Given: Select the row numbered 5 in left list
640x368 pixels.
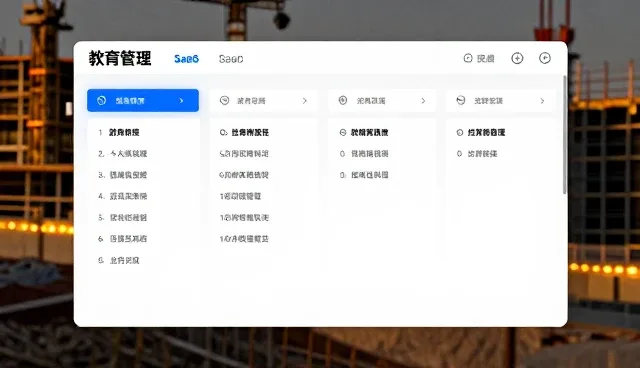Looking at the screenshot, I should click(x=122, y=217).
